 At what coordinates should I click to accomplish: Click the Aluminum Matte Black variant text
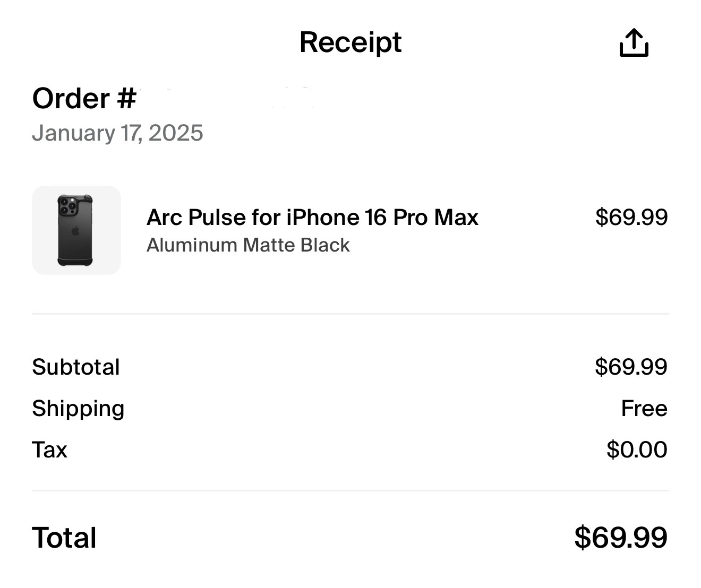pos(248,245)
